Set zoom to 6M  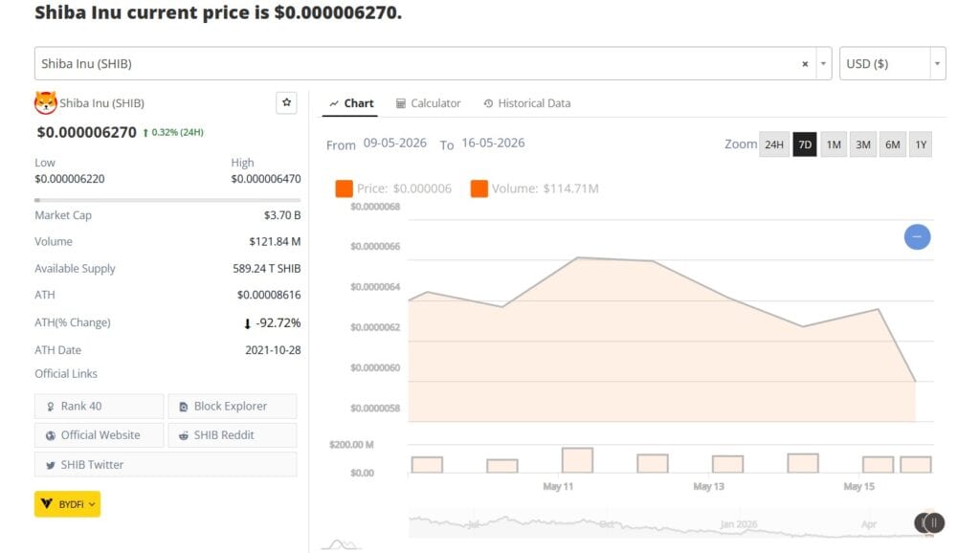tap(892, 144)
